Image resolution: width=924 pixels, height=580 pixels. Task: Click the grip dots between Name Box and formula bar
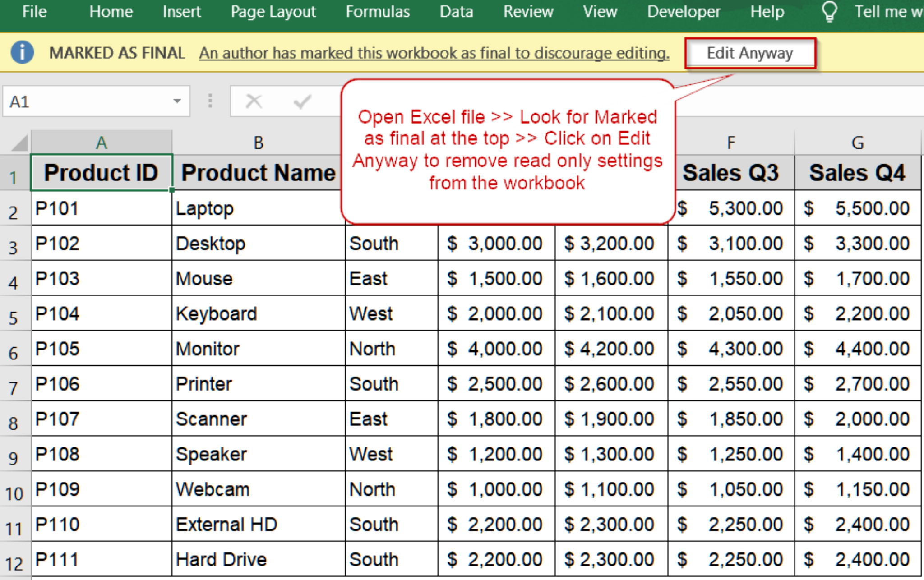209,101
